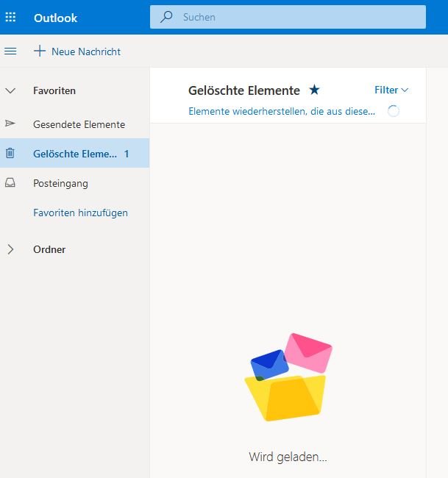Click Elemente wiederherstellen link
Image resolution: width=448 pixels, height=478 pixels.
tap(282, 111)
